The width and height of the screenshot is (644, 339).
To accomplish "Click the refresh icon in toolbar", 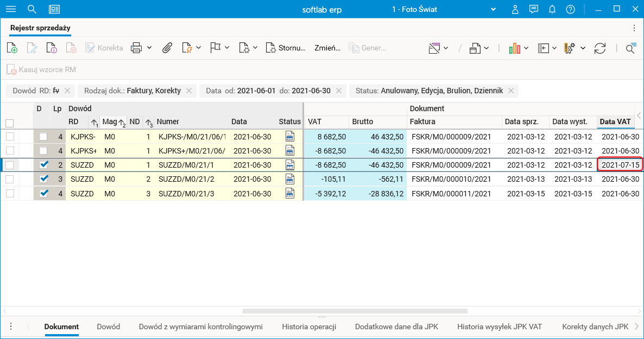I will 600,48.
